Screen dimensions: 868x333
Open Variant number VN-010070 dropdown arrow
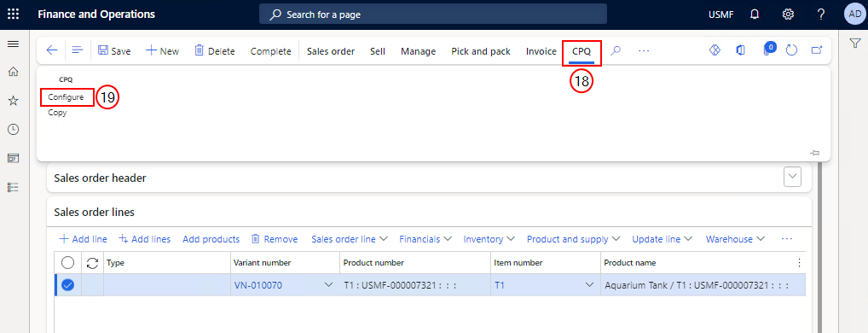[x=329, y=285]
